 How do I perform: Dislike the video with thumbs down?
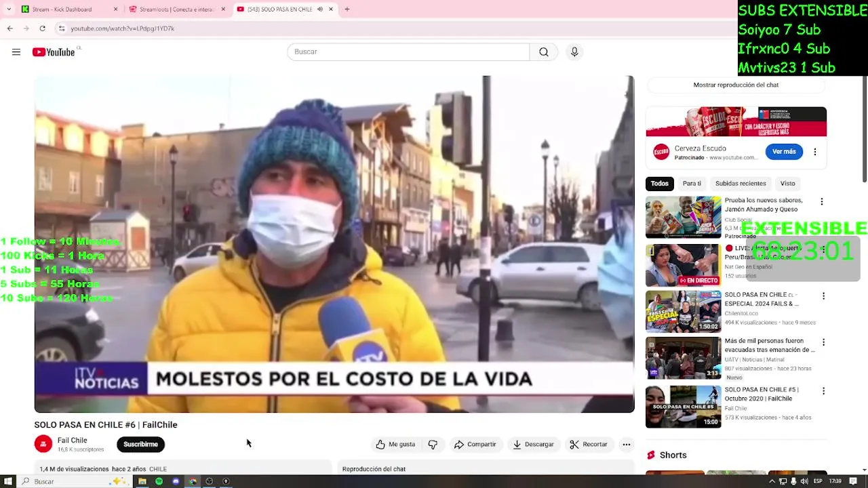(x=433, y=445)
